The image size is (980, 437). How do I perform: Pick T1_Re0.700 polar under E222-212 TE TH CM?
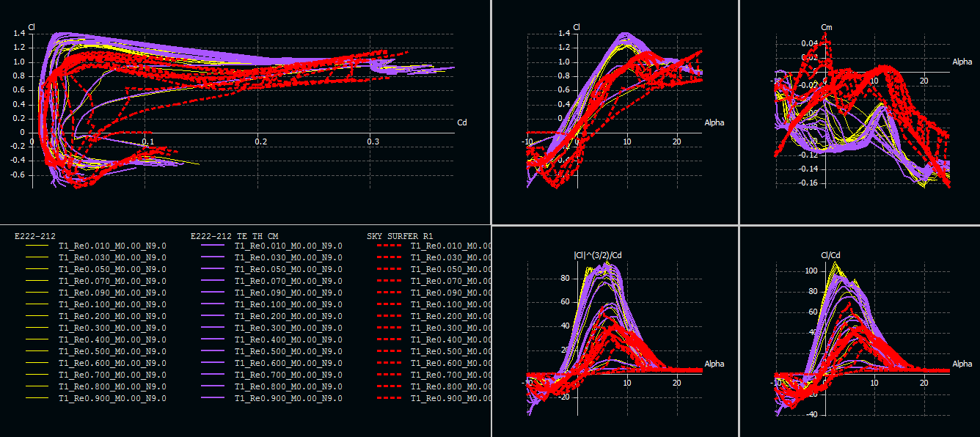click(288, 375)
